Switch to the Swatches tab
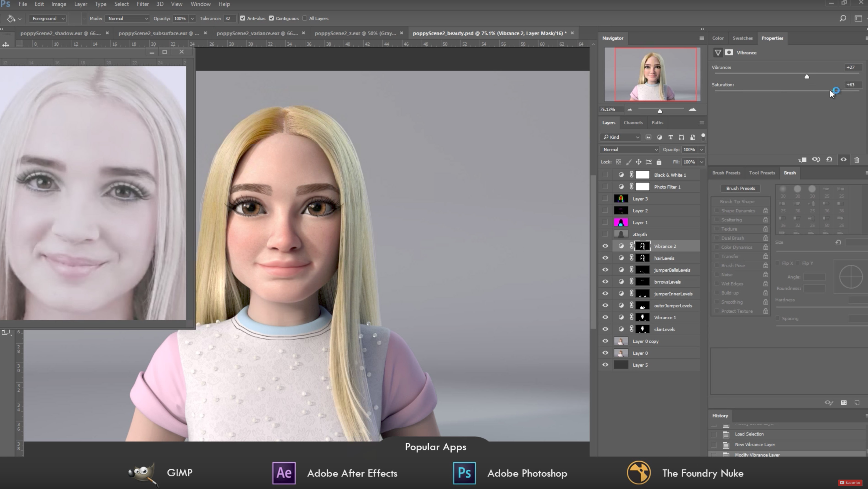Image resolution: width=868 pixels, height=489 pixels. coord(742,38)
